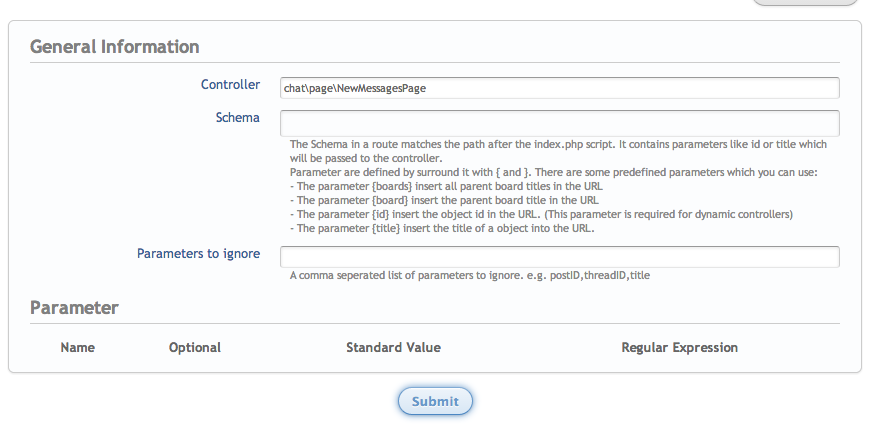Screen dimensions: 893x435
Task: Click the Name column header
Action: click(77, 348)
